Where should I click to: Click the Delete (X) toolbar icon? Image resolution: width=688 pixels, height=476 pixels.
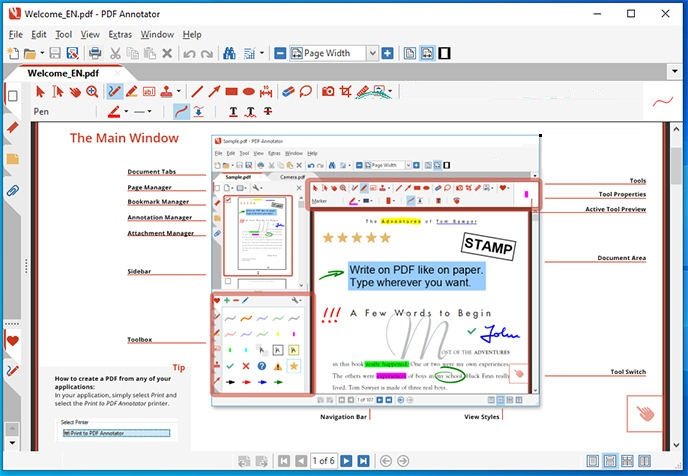[x=167, y=54]
